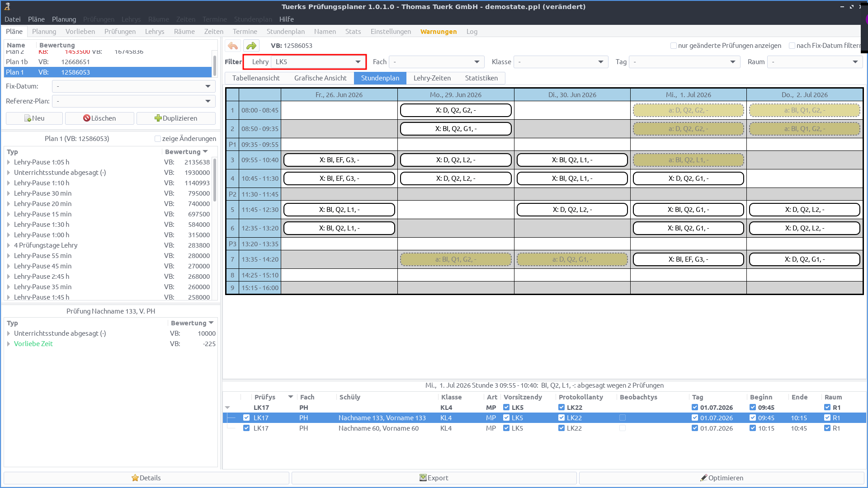The width and height of the screenshot is (868, 488).
Task: Click the Export button icon
Action: tap(423, 478)
